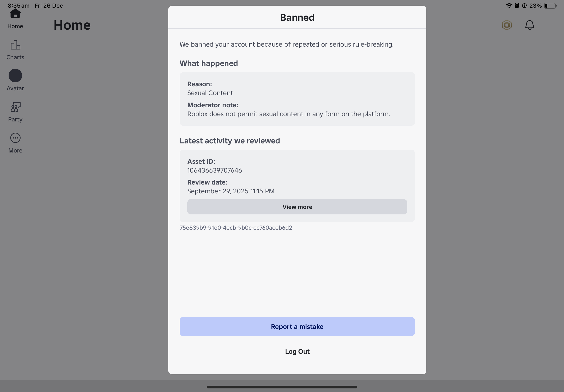564x392 pixels.
Task: Tap the Asset ID number 106436639707646
Action: [x=214, y=170]
